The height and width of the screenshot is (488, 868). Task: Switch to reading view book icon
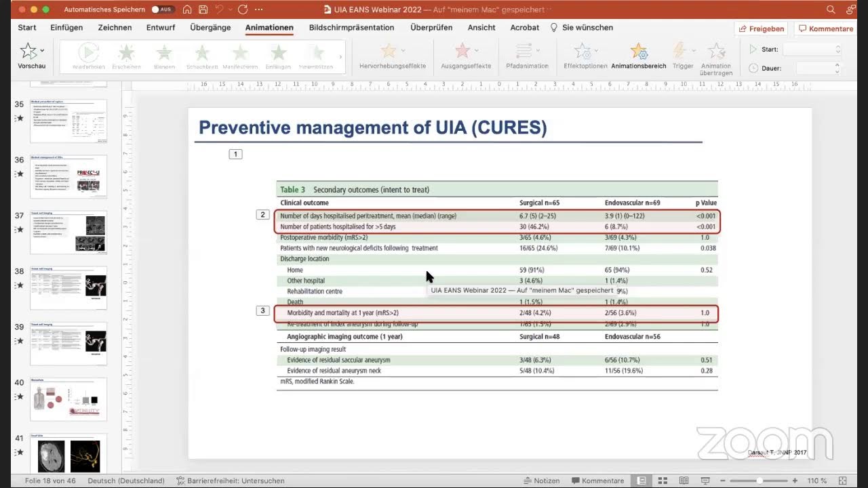(684, 481)
